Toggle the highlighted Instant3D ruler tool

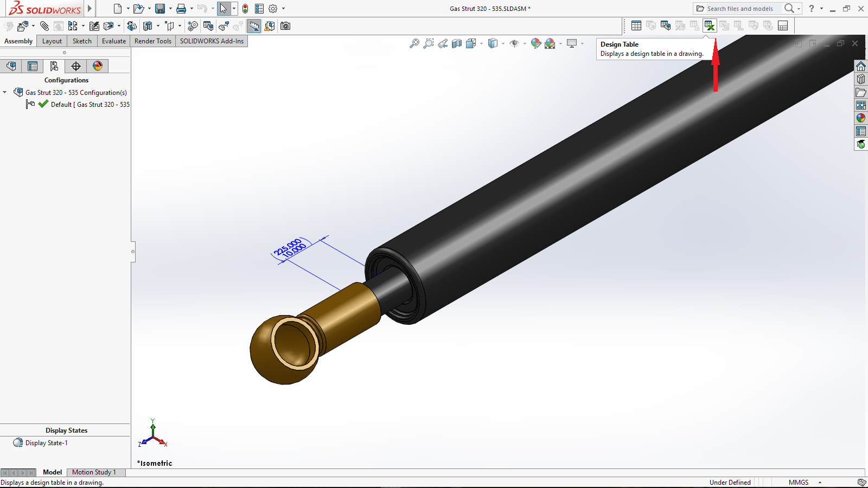tap(254, 26)
